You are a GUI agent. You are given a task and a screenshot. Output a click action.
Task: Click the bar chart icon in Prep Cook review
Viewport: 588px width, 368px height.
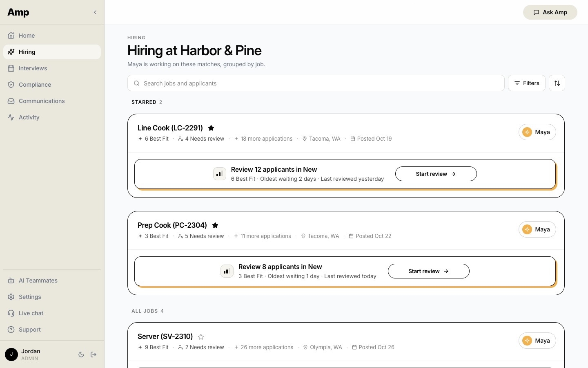(x=227, y=271)
